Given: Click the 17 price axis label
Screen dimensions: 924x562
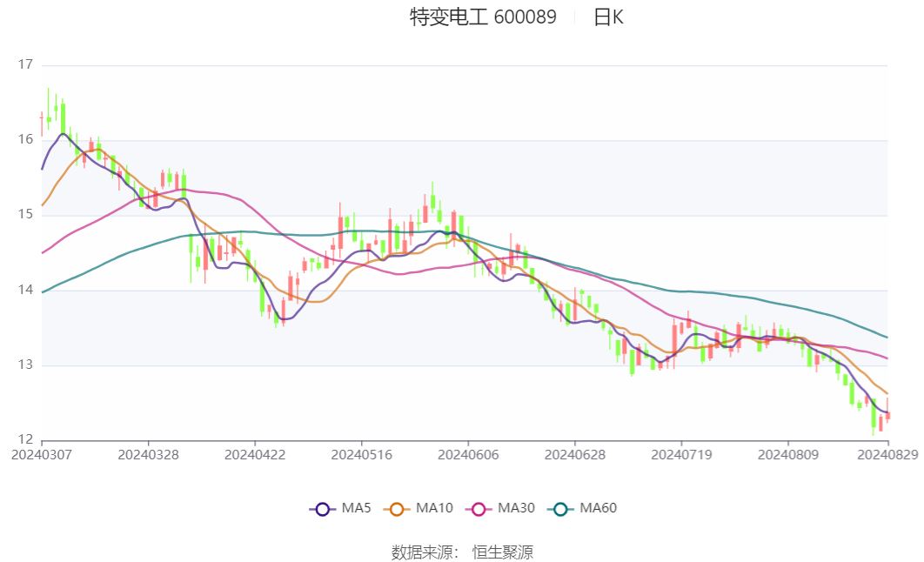Looking at the screenshot, I should (x=25, y=64).
